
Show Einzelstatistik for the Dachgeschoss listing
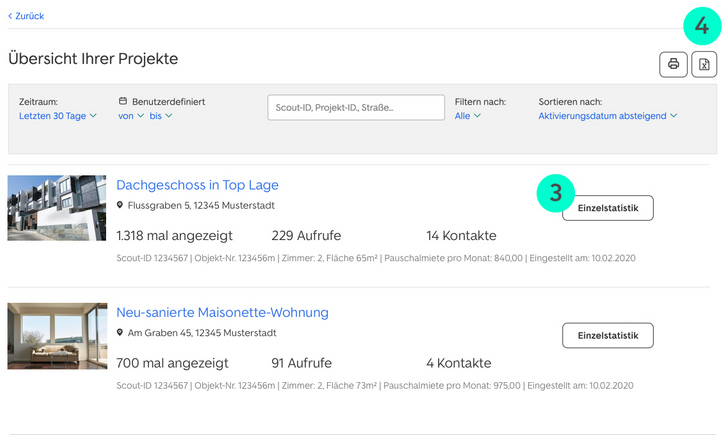(x=607, y=208)
